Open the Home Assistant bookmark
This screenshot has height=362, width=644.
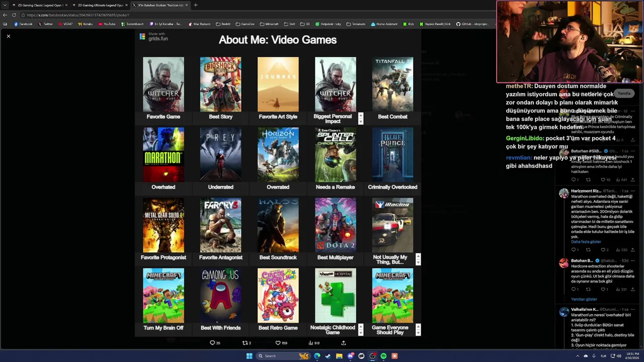point(384,24)
